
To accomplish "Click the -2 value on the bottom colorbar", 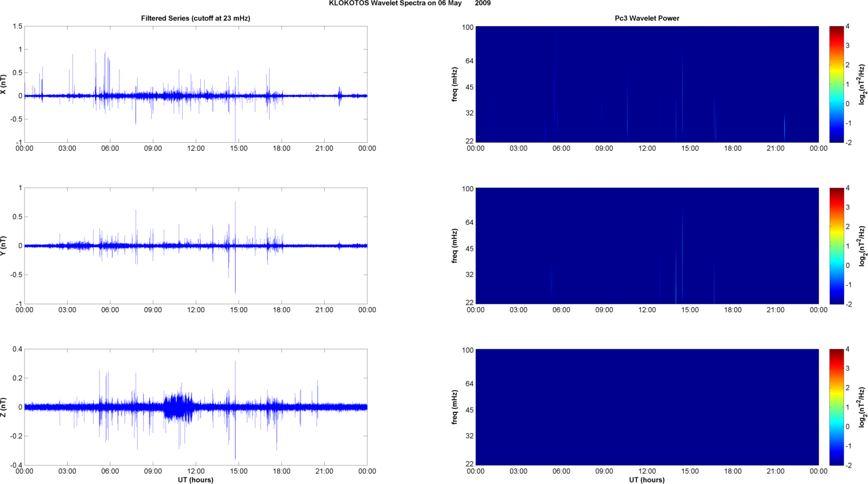I will coord(848,465).
